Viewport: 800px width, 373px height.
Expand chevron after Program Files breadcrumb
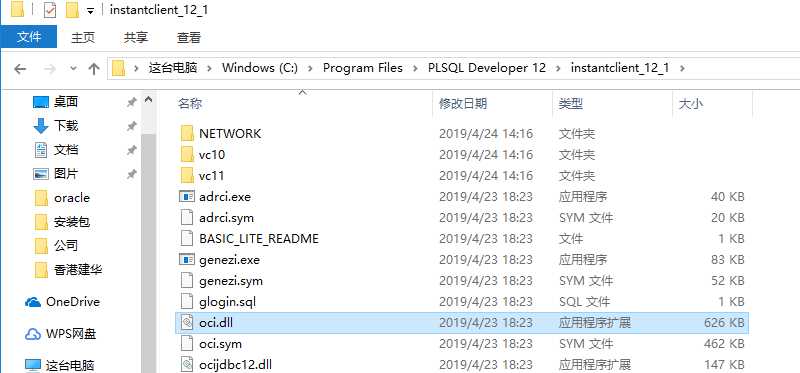[415, 68]
